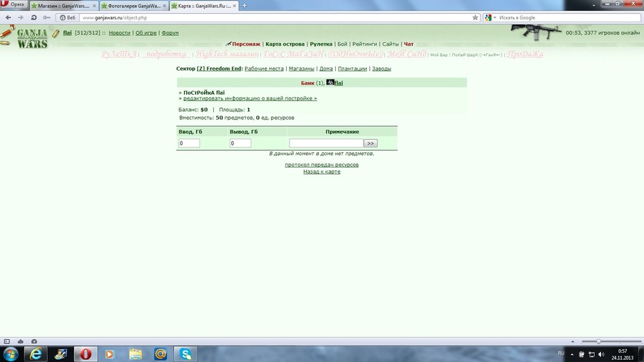Click the syndicate icon next to flai owner

click(x=330, y=82)
